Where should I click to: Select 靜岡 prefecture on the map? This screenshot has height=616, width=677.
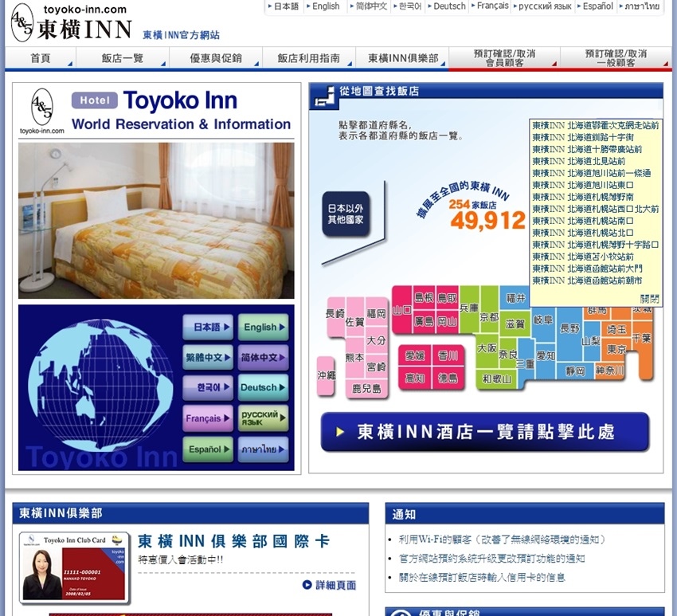click(x=575, y=371)
